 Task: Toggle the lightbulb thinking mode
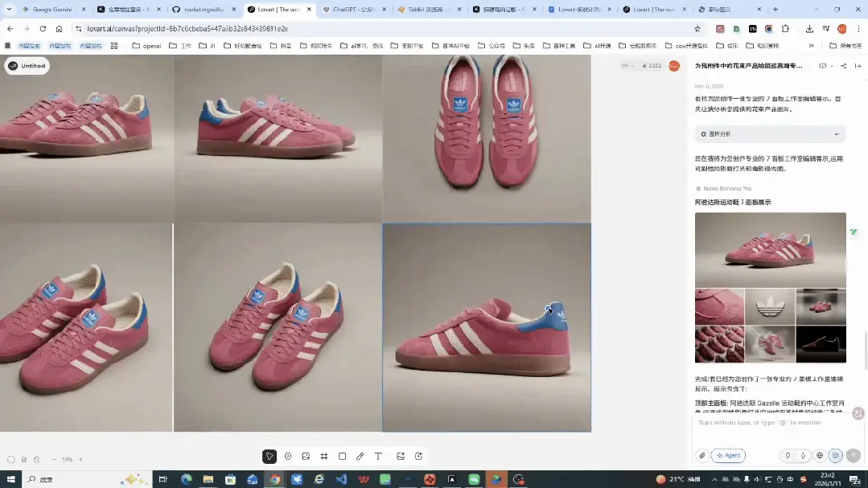coord(788,455)
